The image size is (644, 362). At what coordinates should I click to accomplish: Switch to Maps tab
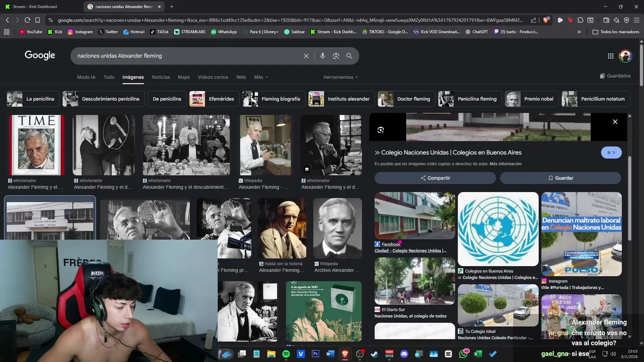pyautogui.click(x=184, y=77)
